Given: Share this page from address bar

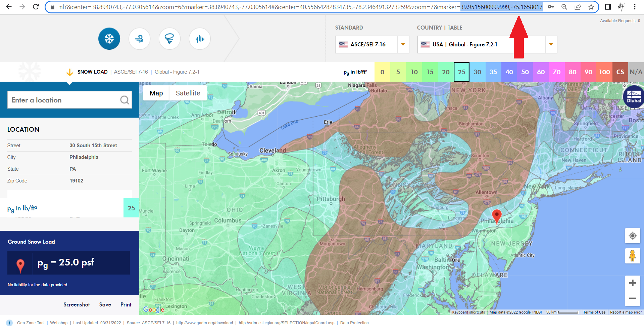Looking at the screenshot, I should (x=578, y=7).
